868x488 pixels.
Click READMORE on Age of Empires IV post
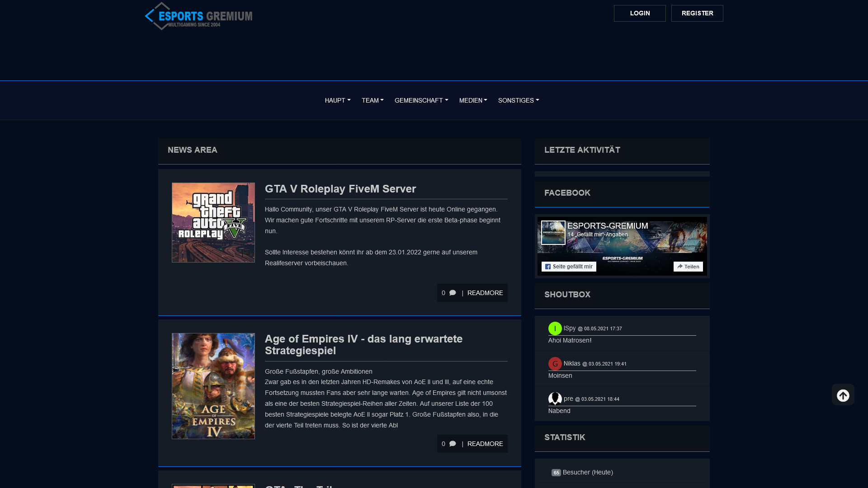point(485,444)
